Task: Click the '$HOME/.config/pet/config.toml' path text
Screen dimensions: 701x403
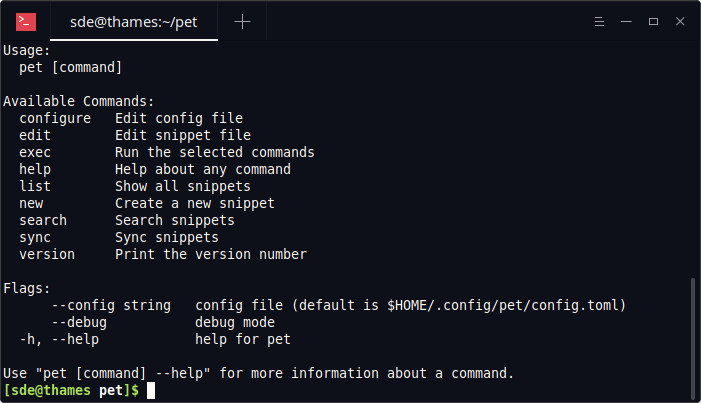Action: click(x=502, y=305)
